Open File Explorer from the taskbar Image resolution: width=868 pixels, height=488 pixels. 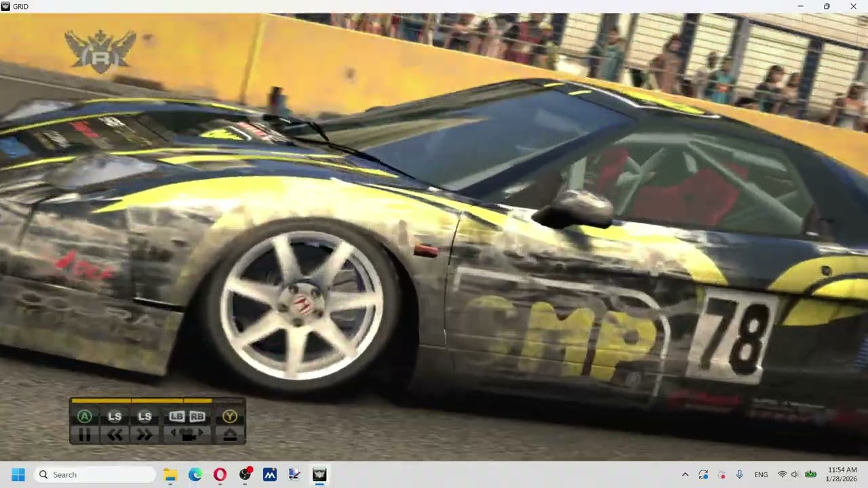(170, 474)
